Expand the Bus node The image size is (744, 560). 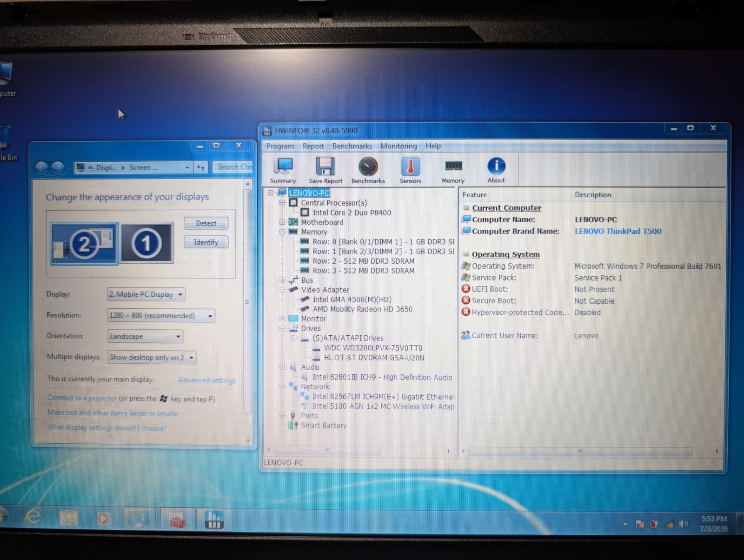click(x=282, y=280)
